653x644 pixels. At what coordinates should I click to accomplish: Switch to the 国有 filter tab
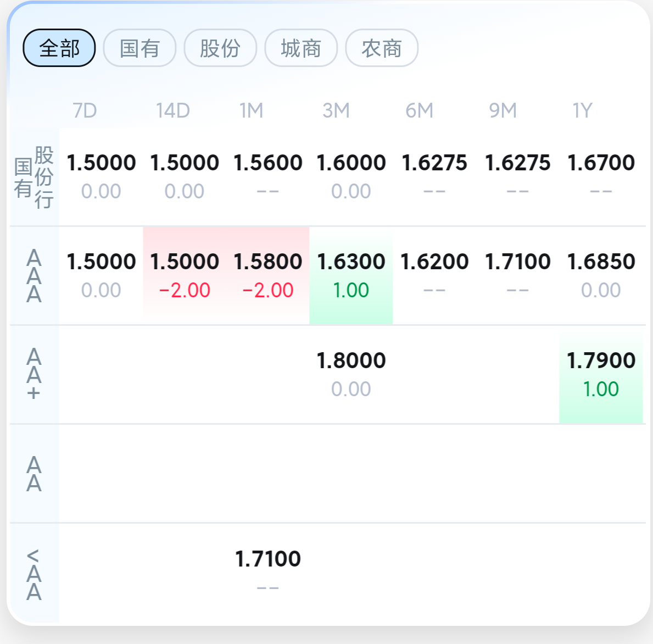coord(139,48)
